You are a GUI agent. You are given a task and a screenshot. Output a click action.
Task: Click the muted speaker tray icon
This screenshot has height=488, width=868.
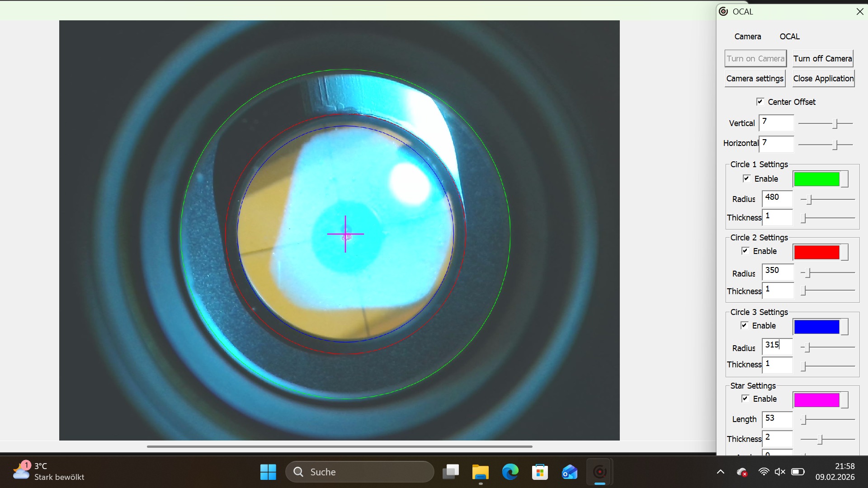pos(780,472)
